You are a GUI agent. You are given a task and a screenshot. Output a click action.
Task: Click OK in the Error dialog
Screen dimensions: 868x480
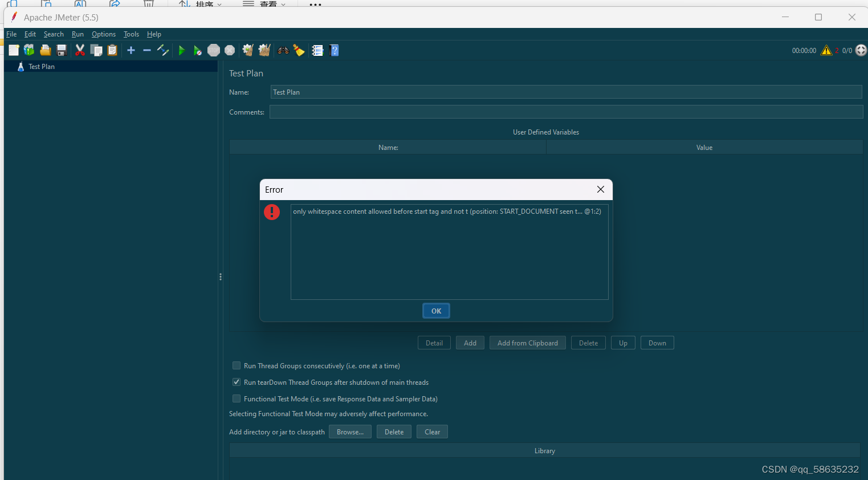(x=436, y=311)
